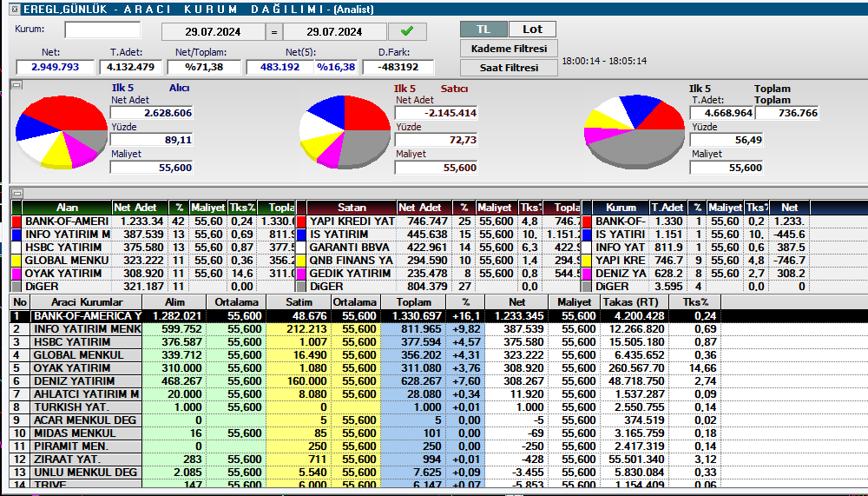Click the Net value 2.949.793
Screen dimensions: 868x496
[56, 67]
